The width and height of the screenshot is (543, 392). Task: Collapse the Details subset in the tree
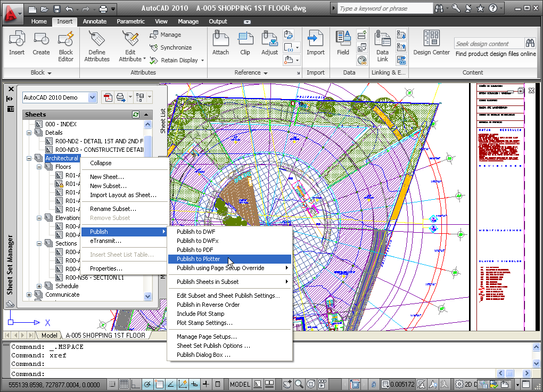(x=29, y=133)
